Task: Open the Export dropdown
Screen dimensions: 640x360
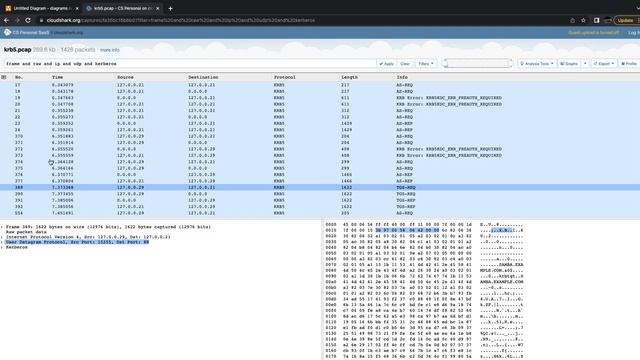Action: [x=604, y=64]
